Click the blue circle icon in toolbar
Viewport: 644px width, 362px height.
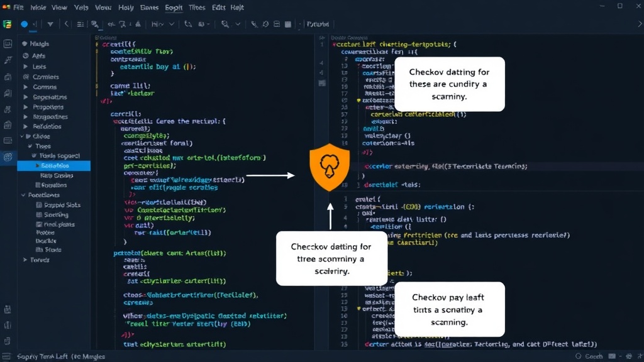tap(25, 25)
